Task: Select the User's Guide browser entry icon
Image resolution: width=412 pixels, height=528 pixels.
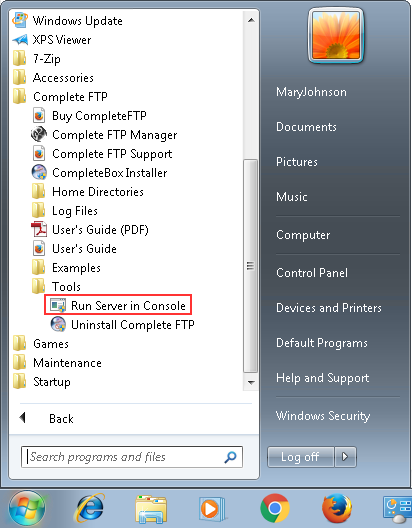Action: pos(39,249)
